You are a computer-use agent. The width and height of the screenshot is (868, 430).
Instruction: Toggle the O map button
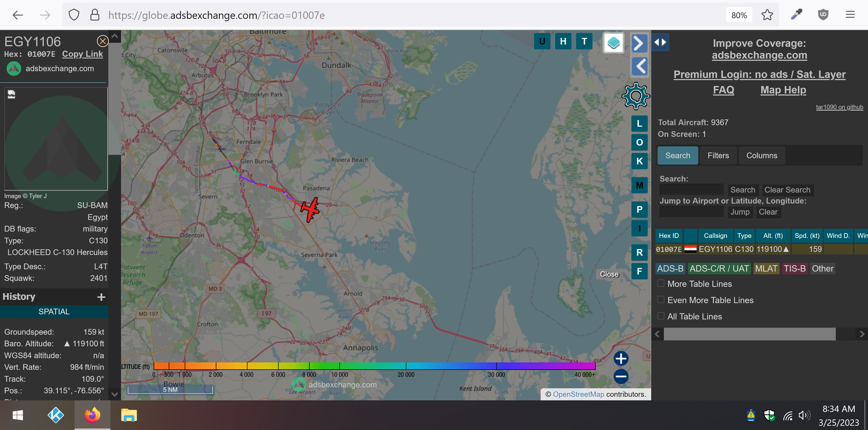(639, 142)
